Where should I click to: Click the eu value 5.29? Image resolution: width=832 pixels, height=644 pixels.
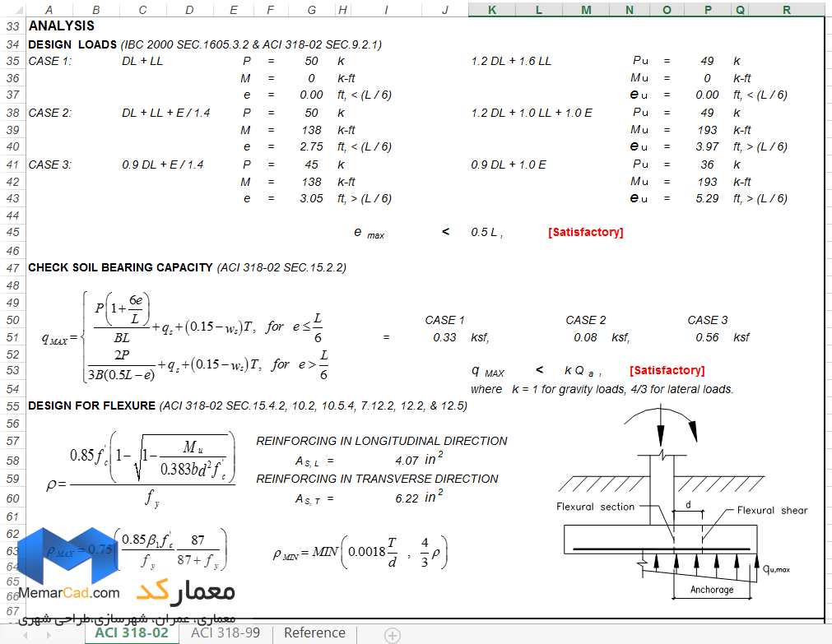tap(707, 199)
